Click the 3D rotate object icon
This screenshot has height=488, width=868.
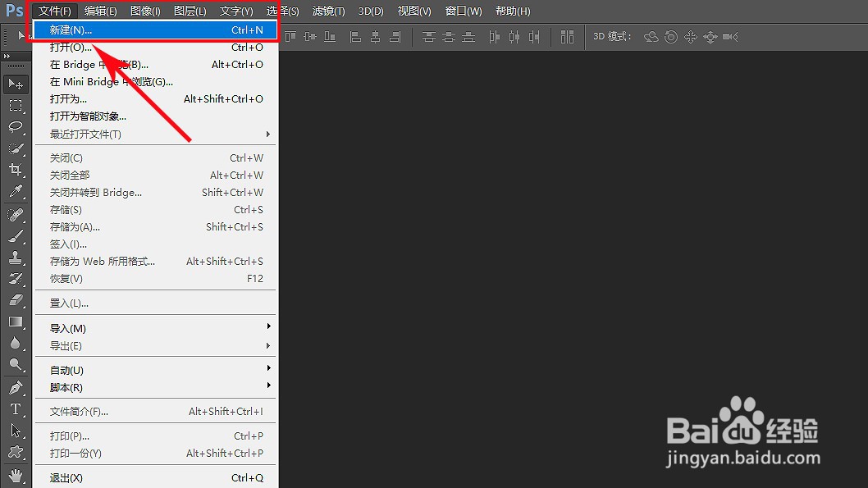(651, 37)
